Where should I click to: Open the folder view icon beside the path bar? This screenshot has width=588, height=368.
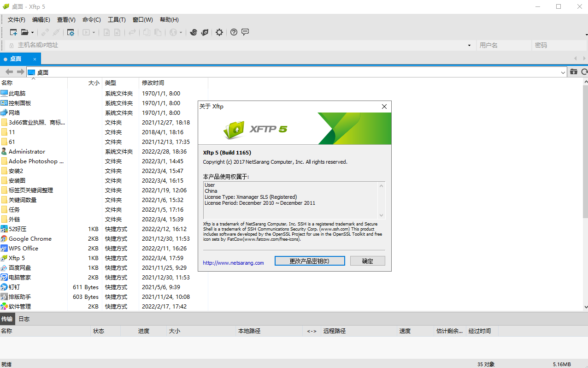tap(573, 72)
